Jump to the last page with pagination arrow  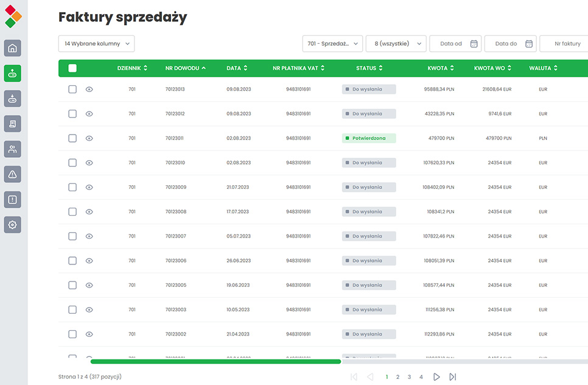pyautogui.click(x=452, y=377)
